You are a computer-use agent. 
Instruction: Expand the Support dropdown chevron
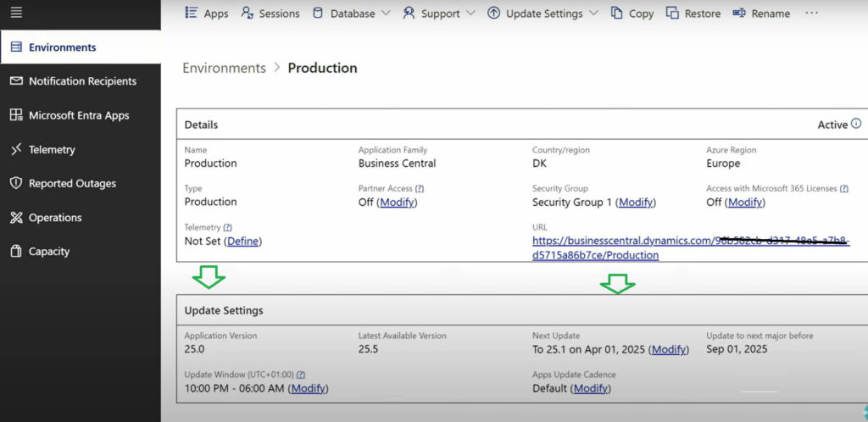470,14
